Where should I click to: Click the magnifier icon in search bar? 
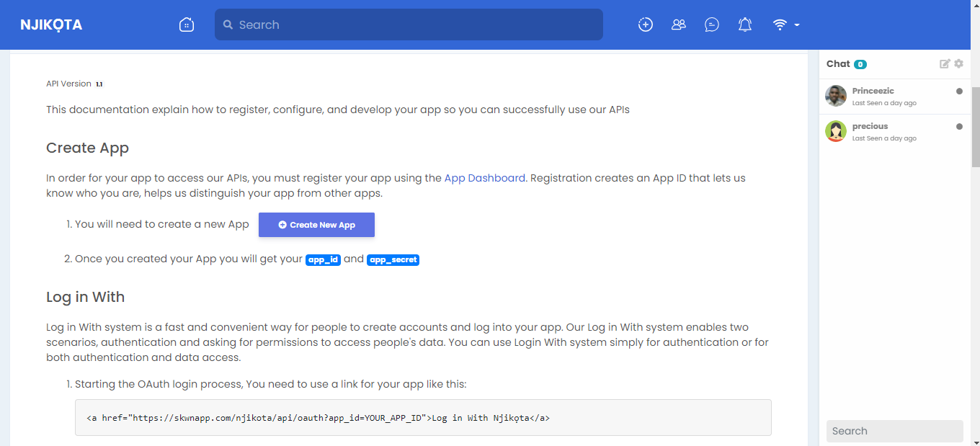click(x=228, y=24)
